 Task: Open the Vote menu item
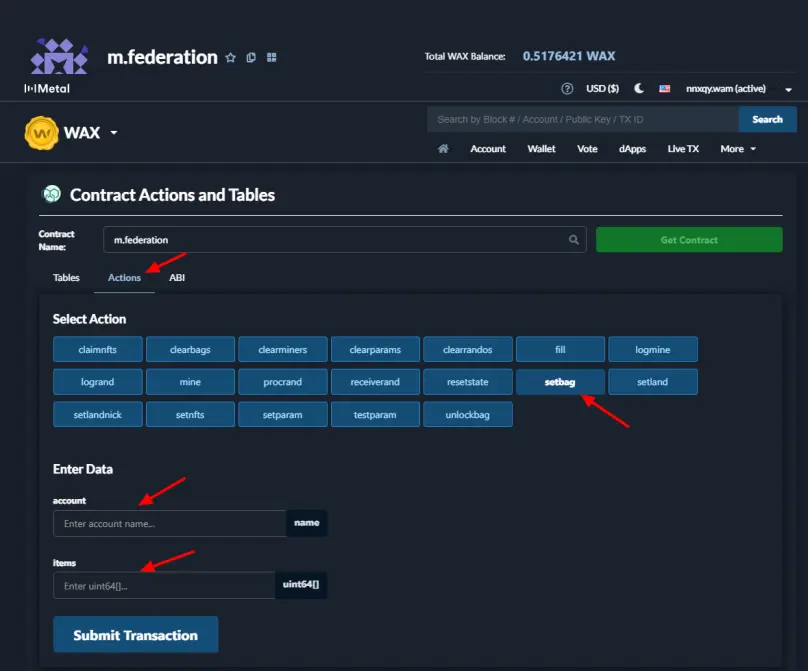click(x=587, y=149)
